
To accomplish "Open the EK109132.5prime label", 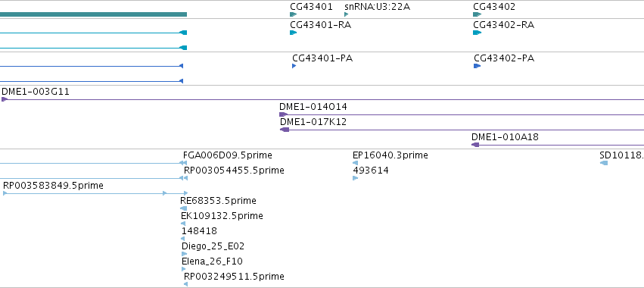I will point(222,215).
